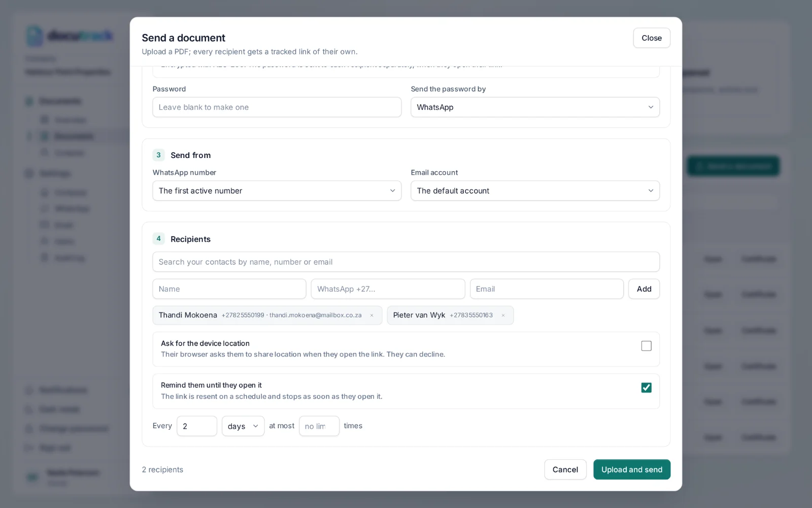The image size is (812, 508).
Task: Open reminder interval days dropdown
Action: coord(243,426)
